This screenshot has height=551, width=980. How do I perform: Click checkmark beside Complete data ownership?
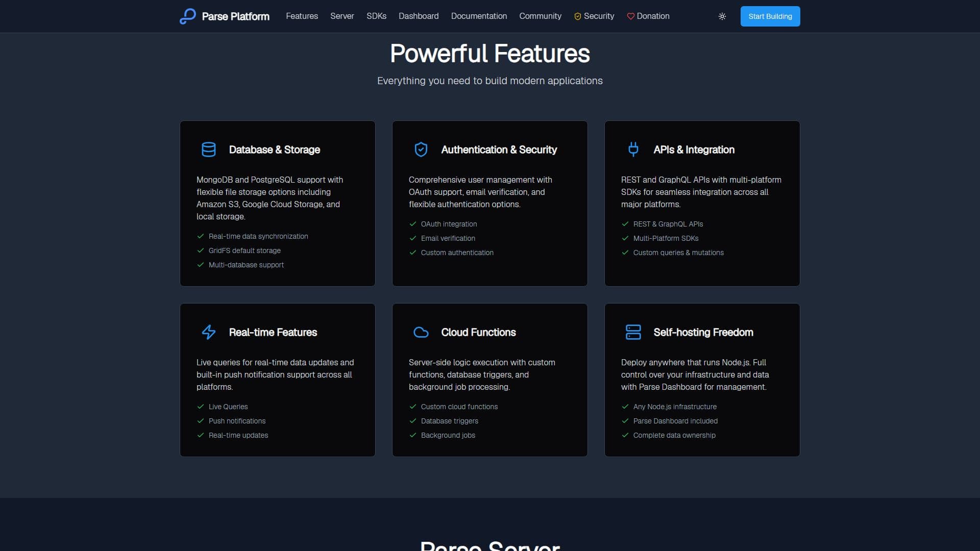[625, 435]
